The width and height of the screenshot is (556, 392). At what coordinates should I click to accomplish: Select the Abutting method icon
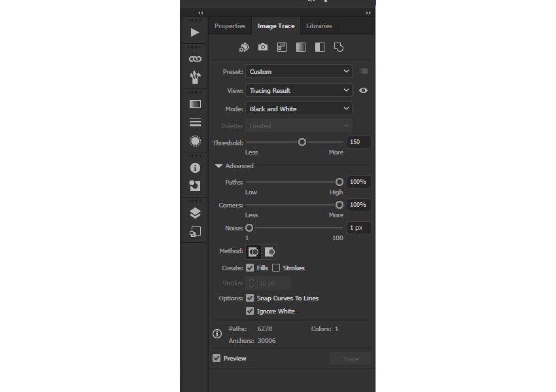[253, 251]
